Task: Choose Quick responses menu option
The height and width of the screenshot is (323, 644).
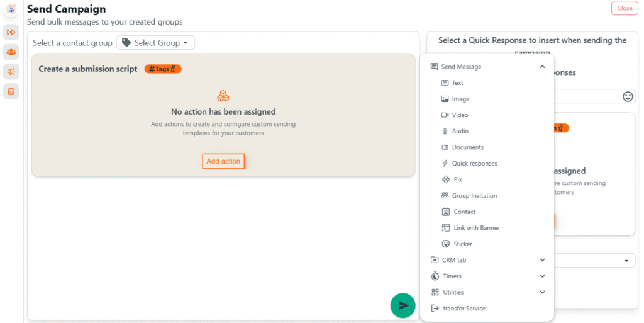Action: (474, 164)
